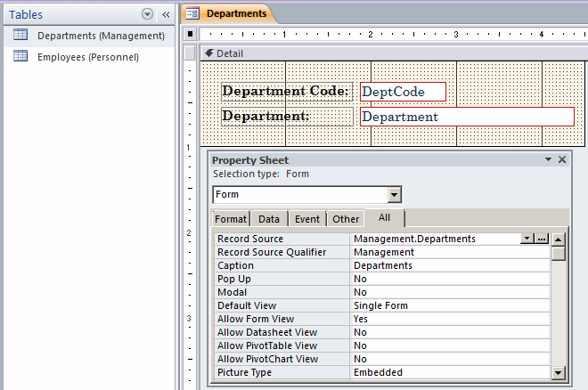Click the property list scrollbar thumb
The image size is (588, 390).
pyautogui.click(x=558, y=253)
